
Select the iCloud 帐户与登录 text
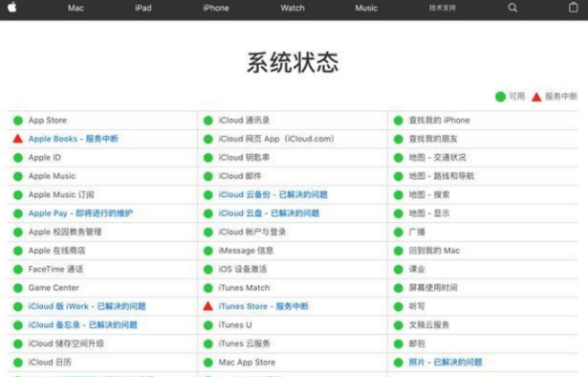point(252,233)
